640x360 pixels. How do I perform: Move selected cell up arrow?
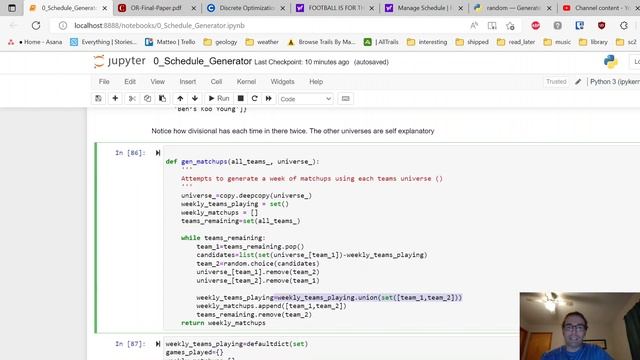180,98
